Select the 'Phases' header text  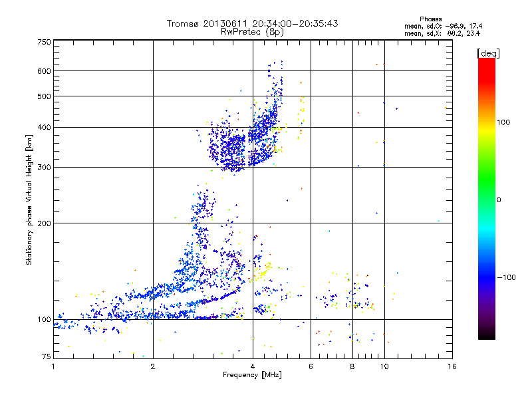click(430, 19)
